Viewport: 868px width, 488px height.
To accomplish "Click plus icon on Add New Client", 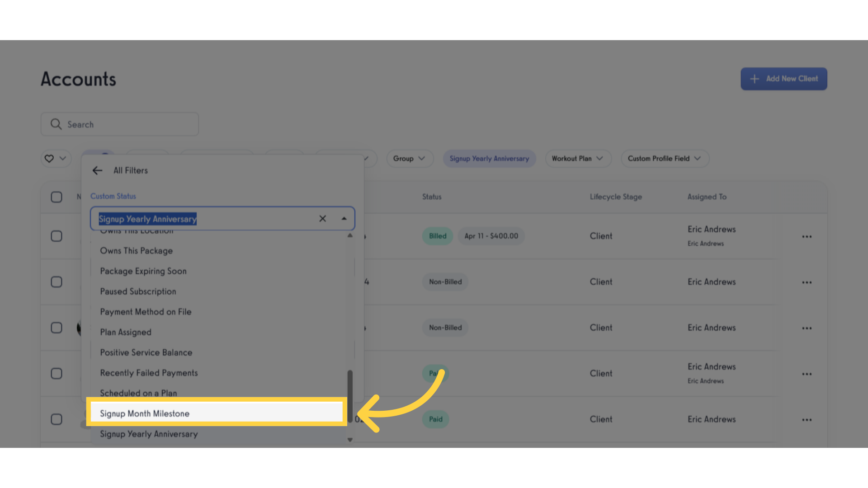I will 755,79.
